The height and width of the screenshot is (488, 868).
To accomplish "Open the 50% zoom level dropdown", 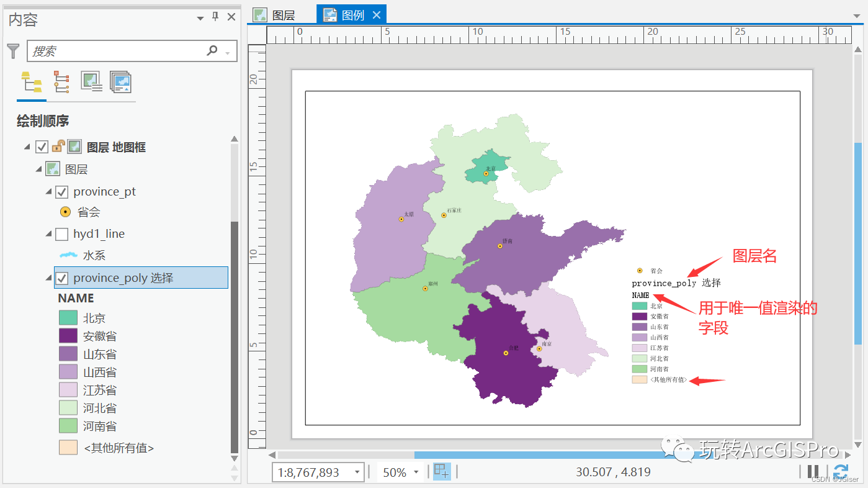I will tap(417, 472).
